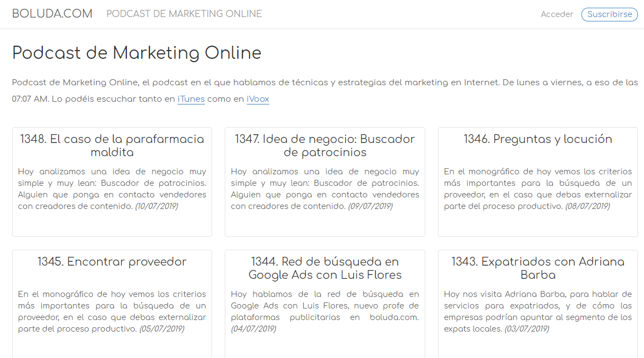Open the Podcast de Marketing Online nav item
Viewport: 644px width, 358px height.
184,14
